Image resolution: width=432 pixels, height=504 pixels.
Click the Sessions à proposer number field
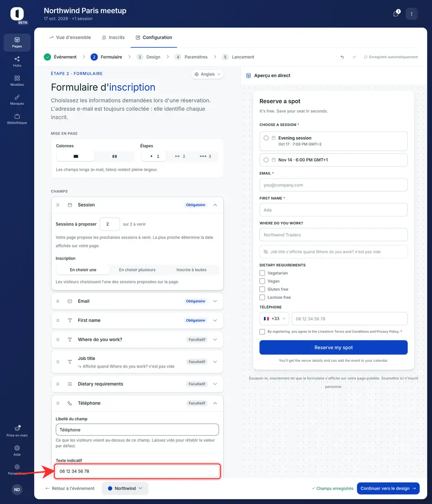pos(110,224)
